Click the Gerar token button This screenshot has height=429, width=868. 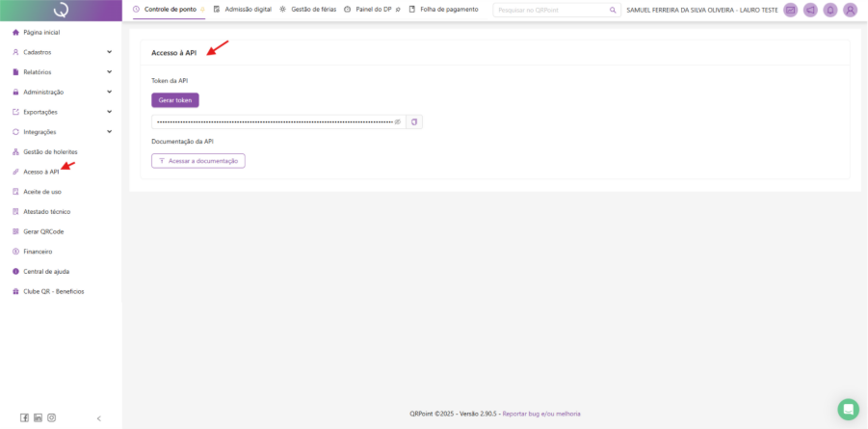(174, 100)
